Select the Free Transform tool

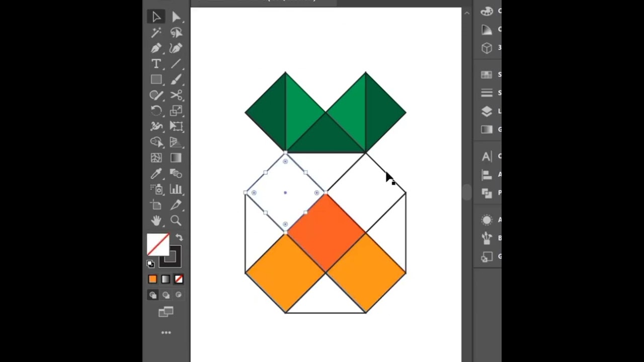click(x=176, y=126)
